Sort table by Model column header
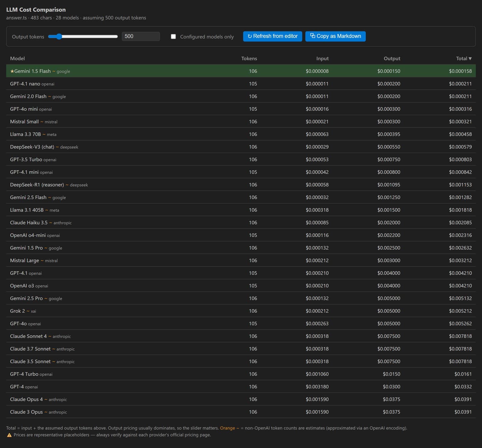482x448 pixels. pos(17,58)
